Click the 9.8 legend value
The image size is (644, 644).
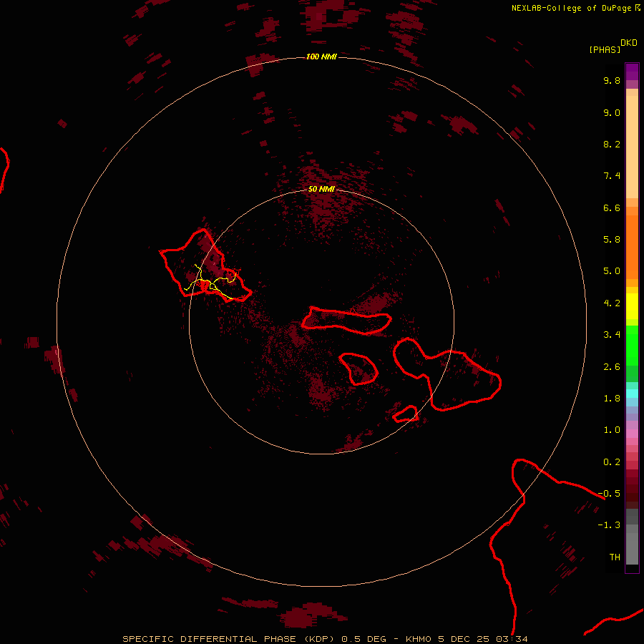pyautogui.click(x=612, y=80)
